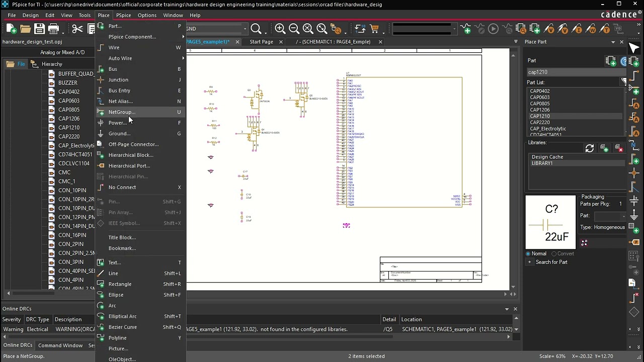Click the Remove Library icon
The image size is (644, 362).
619,148
